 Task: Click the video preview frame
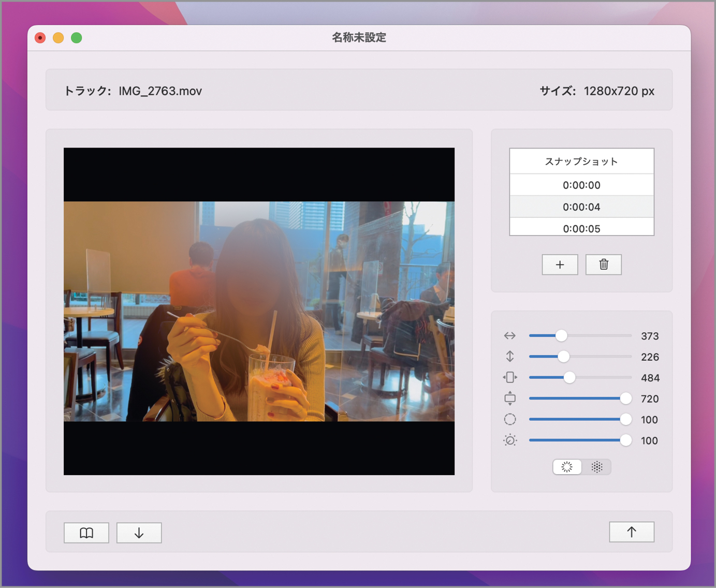coord(259,311)
